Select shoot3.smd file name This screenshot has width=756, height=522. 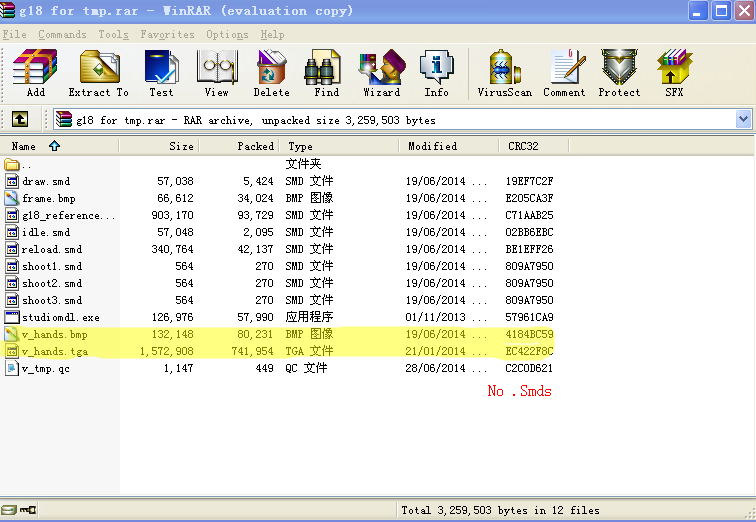click(52, 300)
